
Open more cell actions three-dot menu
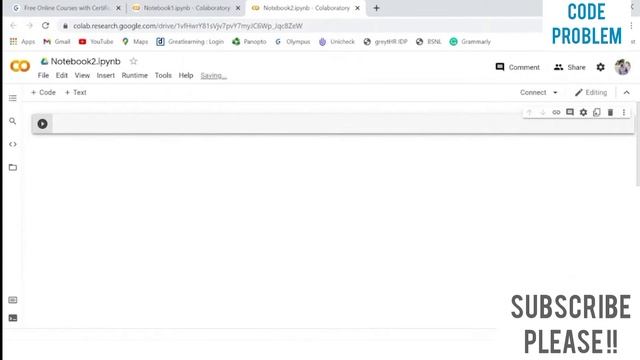click(624, 112)
